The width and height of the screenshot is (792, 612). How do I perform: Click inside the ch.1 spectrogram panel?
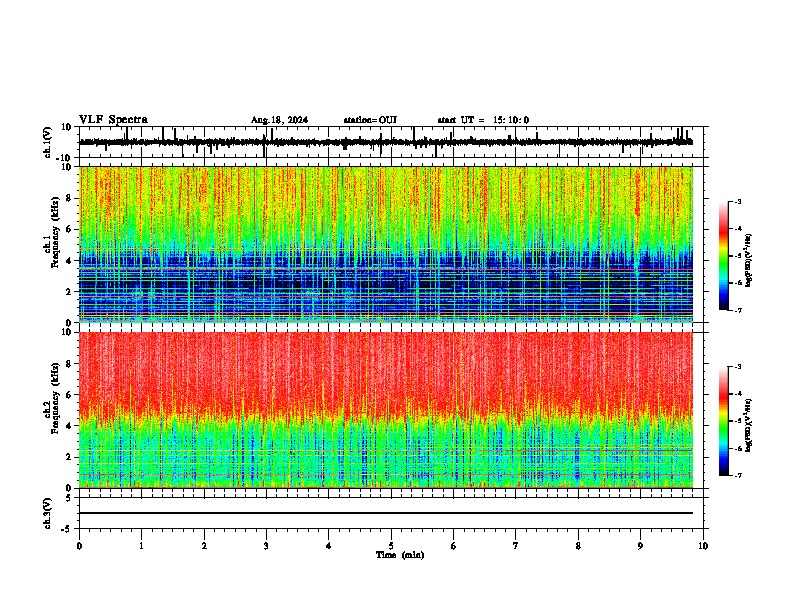(x=386, y=244)
